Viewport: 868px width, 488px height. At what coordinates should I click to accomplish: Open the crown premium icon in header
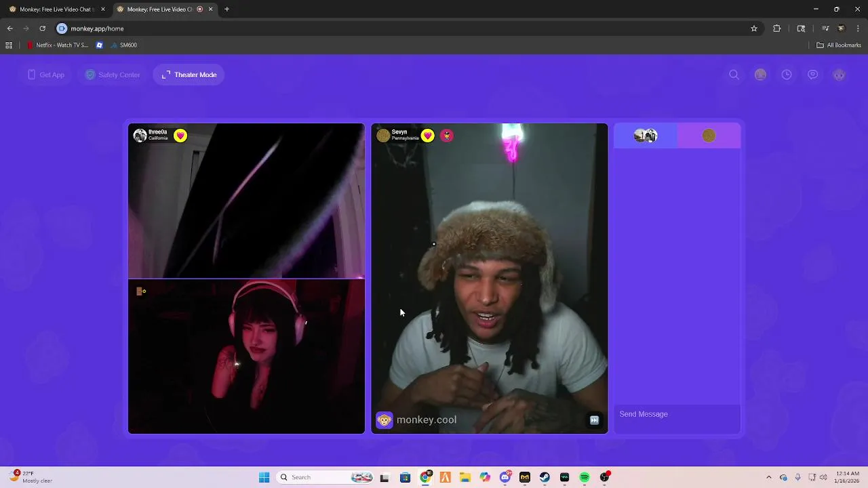pyautogui.click(x=760, y=75)
